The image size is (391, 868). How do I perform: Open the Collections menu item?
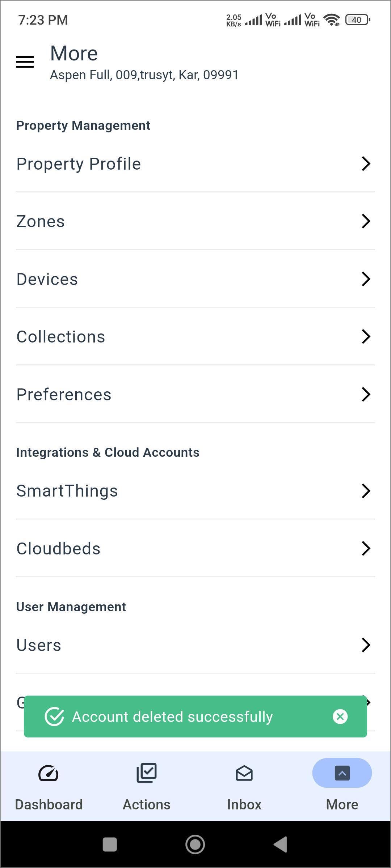click(x=61, y=337)
